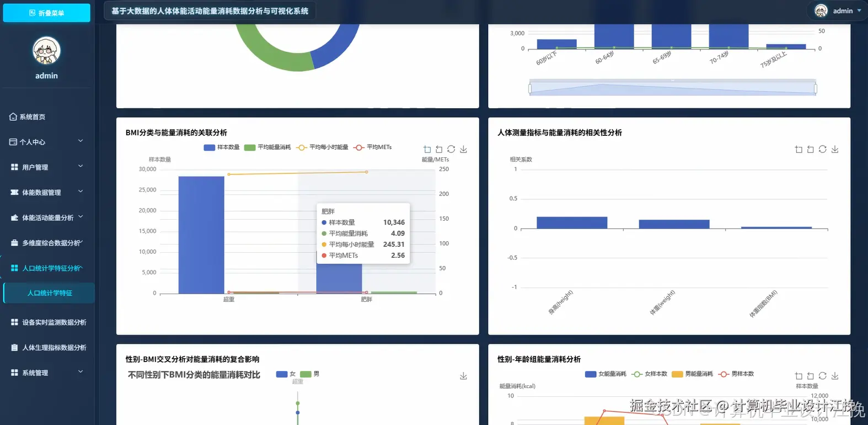Expand the 系统管理 submenu chevron

click(81, 371)
